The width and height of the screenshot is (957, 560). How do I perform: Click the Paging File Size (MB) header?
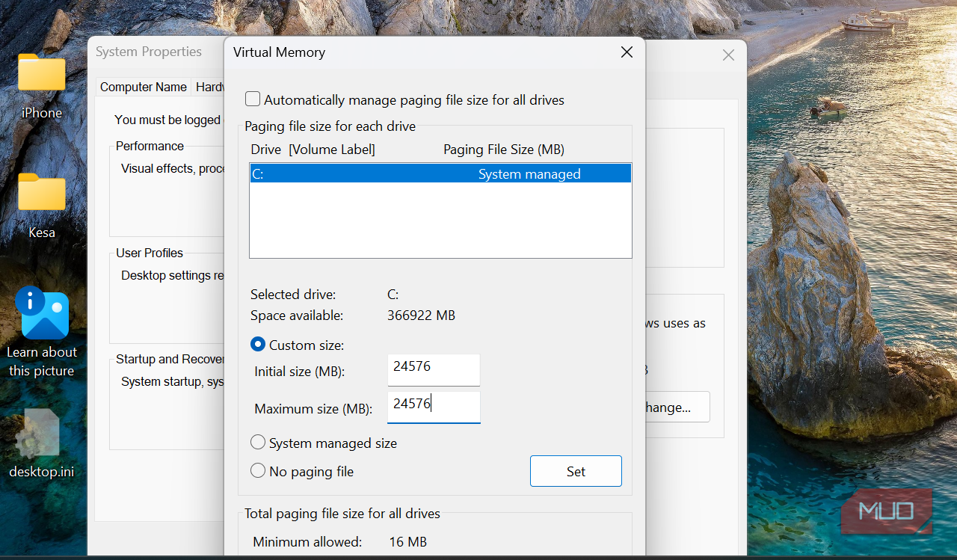click(504, 150)
